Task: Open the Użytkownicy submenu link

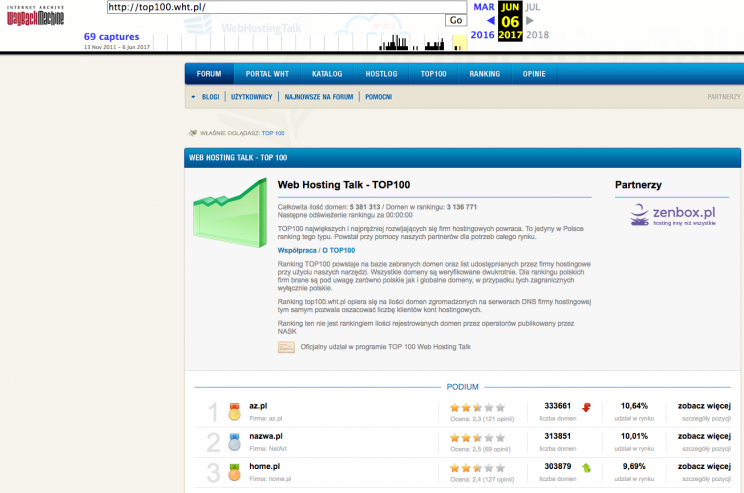Action: coord(251,97)
